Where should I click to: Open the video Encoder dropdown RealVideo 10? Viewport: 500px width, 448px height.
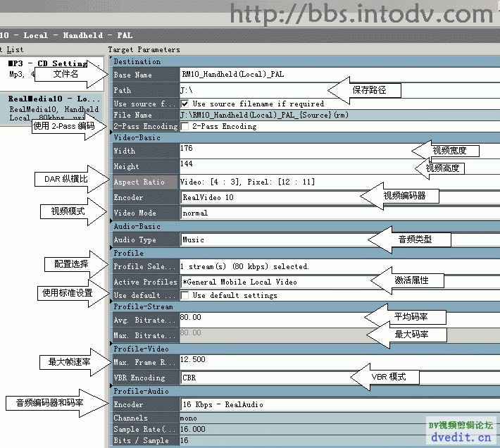339,198
